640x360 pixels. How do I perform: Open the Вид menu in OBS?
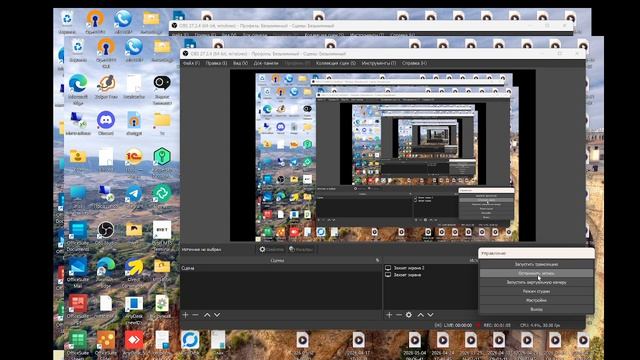pos(240,63)
